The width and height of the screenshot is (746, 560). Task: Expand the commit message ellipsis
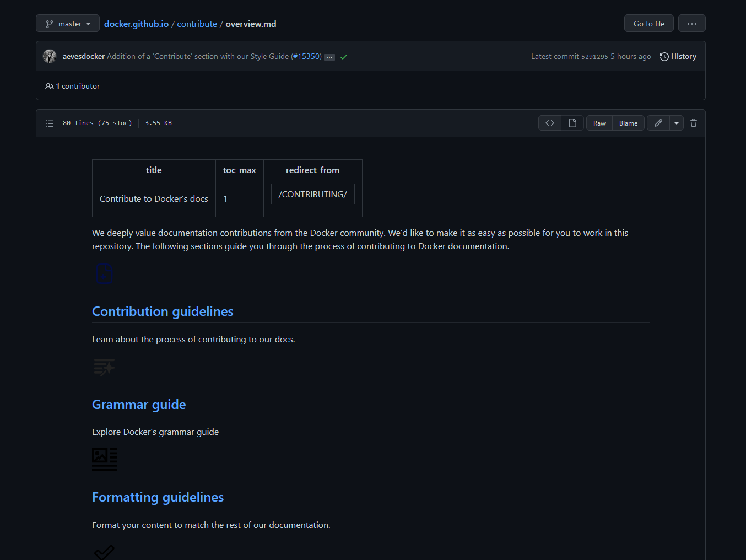(329, 57)
